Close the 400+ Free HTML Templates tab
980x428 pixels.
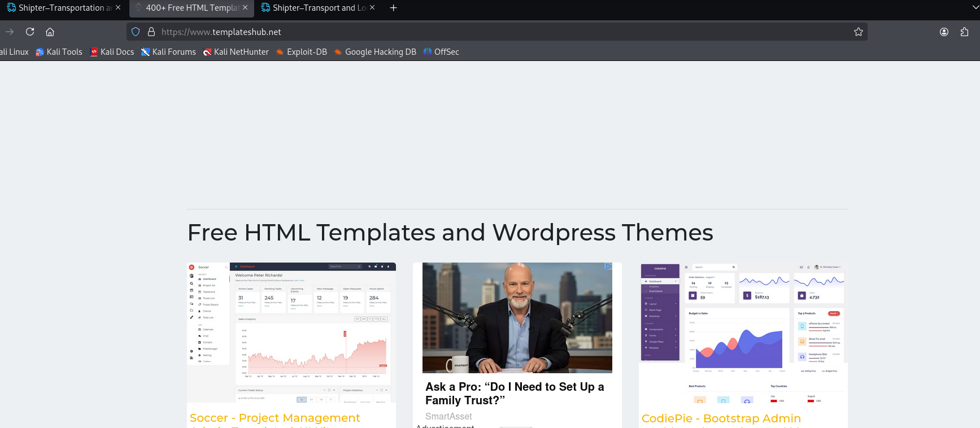click(245, 8)
